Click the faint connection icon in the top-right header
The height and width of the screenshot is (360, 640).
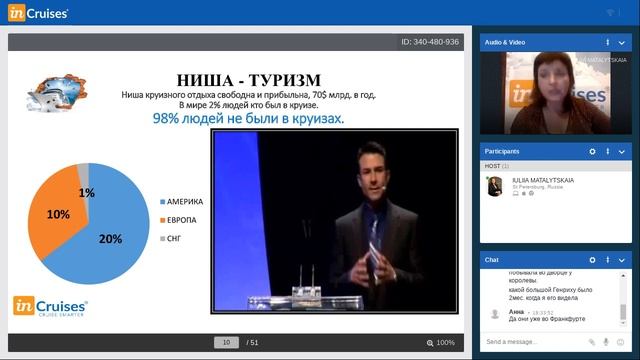610,13
